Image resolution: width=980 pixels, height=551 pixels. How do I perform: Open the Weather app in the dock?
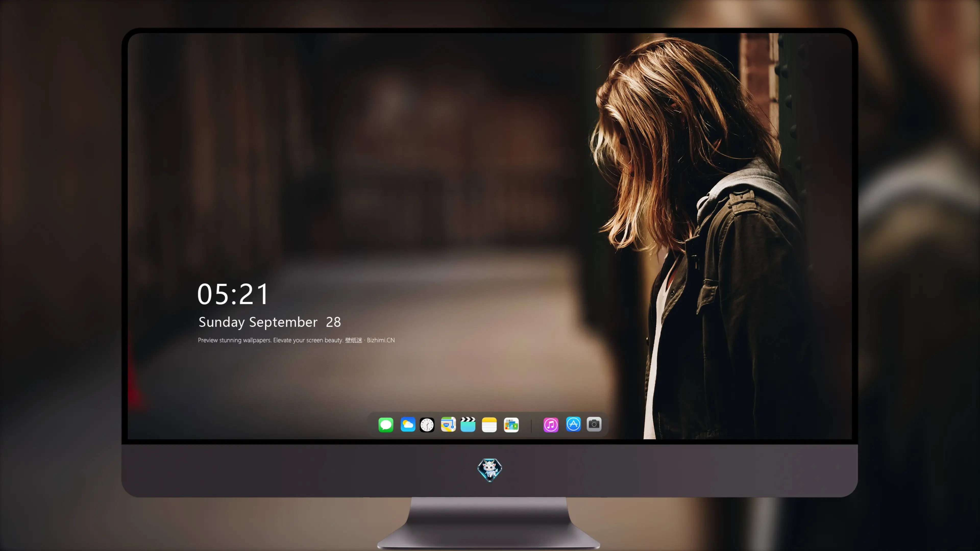[408, 424]
